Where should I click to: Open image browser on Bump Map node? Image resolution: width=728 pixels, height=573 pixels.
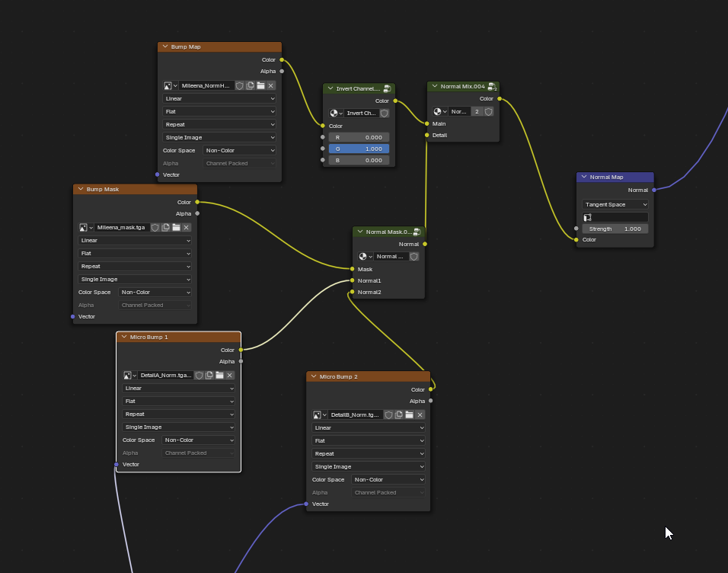pos(170,85)
